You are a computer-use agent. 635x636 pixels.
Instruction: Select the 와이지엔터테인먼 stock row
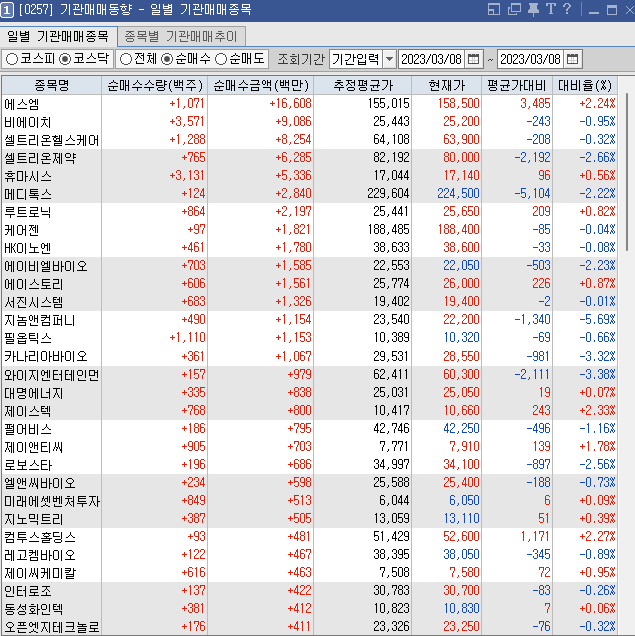click(x=310, y=374)
